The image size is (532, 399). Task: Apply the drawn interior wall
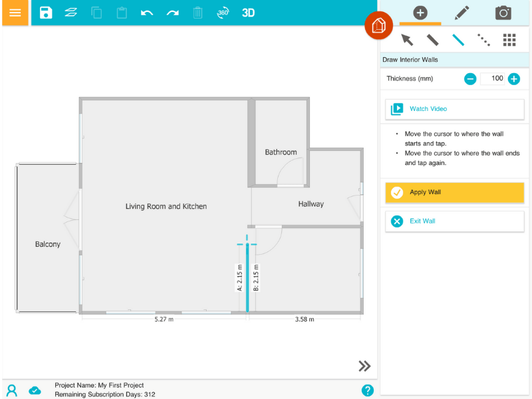pos(454,193)
